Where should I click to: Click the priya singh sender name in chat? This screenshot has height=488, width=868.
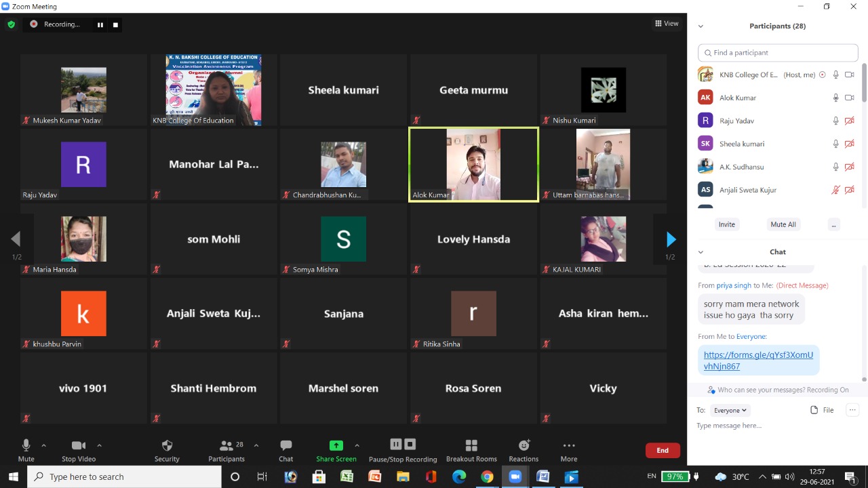[734, 285]
